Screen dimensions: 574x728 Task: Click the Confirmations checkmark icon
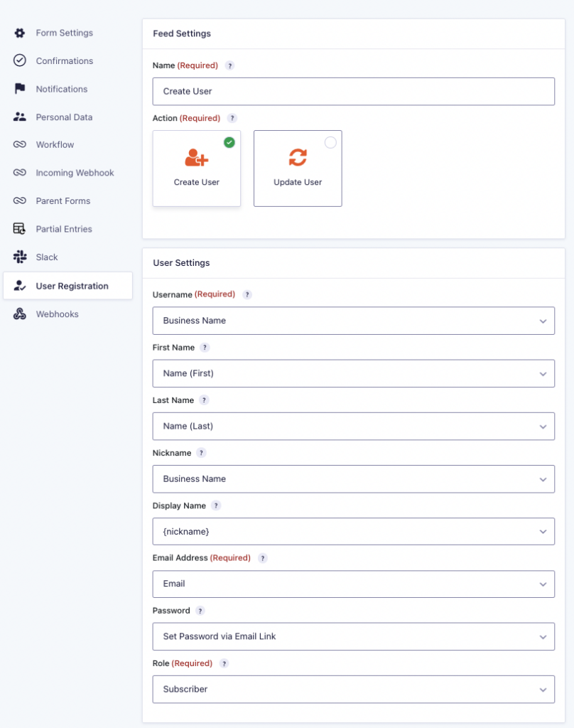point(20,60)
